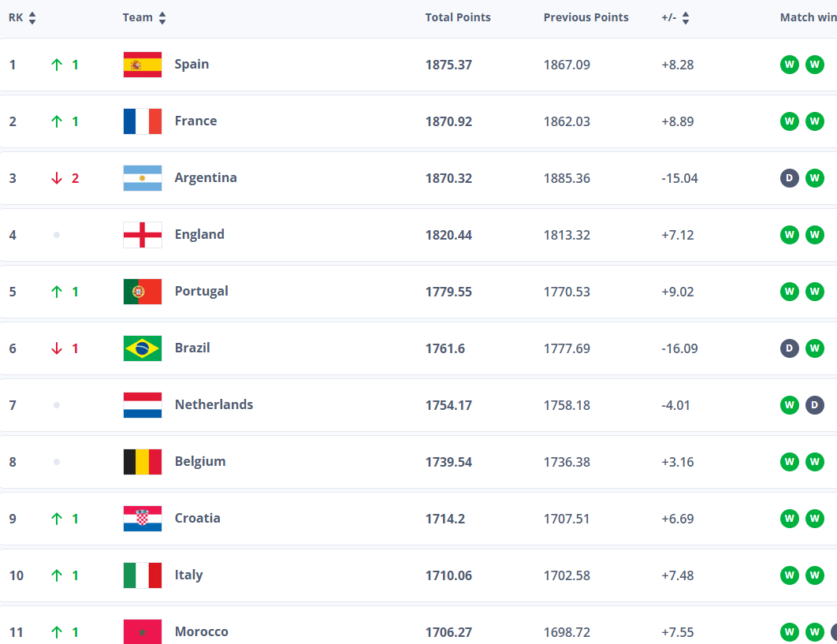
Task: Click Brazil's red down rank arrow
Action: tap(57, 348)
